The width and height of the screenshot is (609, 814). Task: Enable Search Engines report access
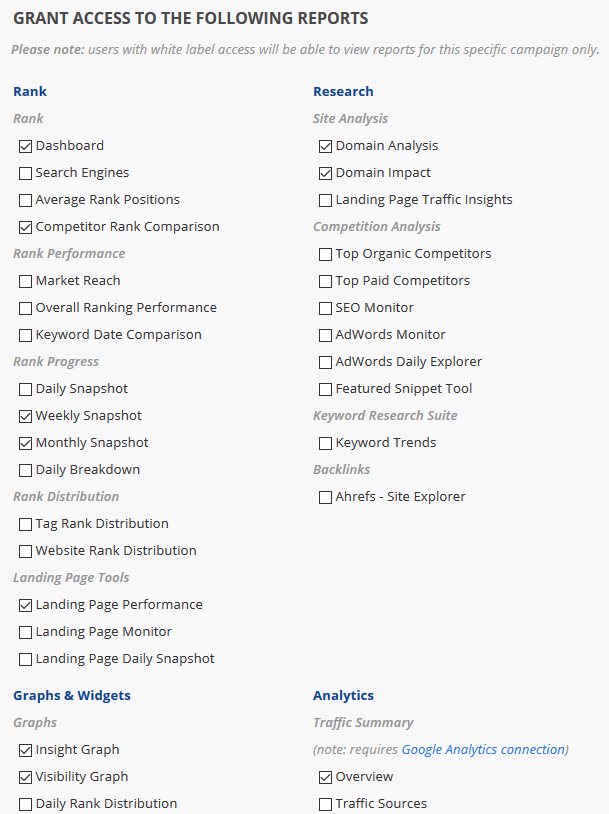(26, 173)
